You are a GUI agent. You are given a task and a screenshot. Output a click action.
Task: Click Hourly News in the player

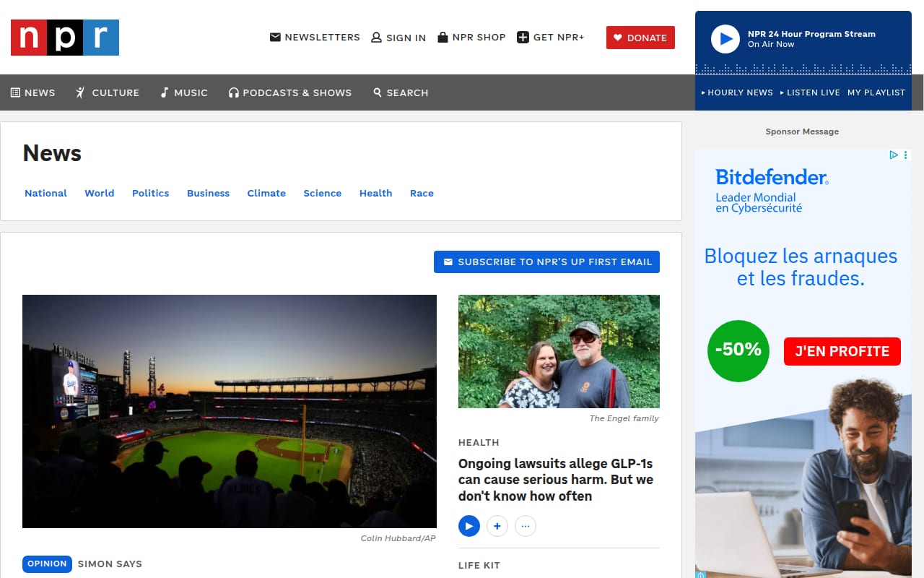pyautogui.click(x=740, y=92)
